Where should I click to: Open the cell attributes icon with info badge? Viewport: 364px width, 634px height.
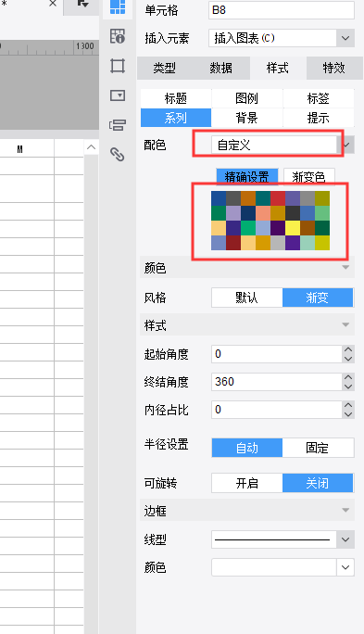(118, 36)
